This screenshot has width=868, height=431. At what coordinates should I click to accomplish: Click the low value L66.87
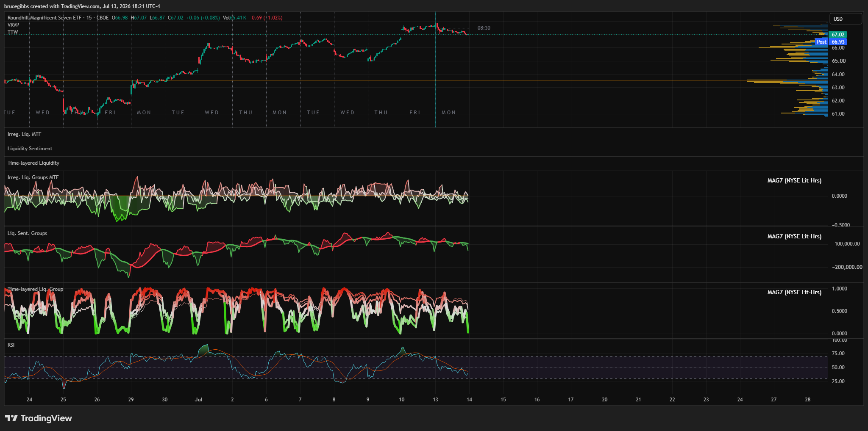pos(157,18)
